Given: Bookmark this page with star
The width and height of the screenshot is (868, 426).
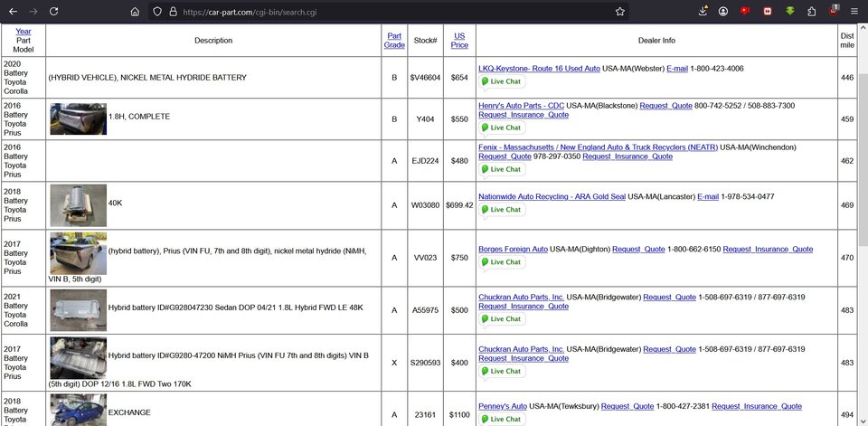Looking at the screenshot, I should 620,11.
